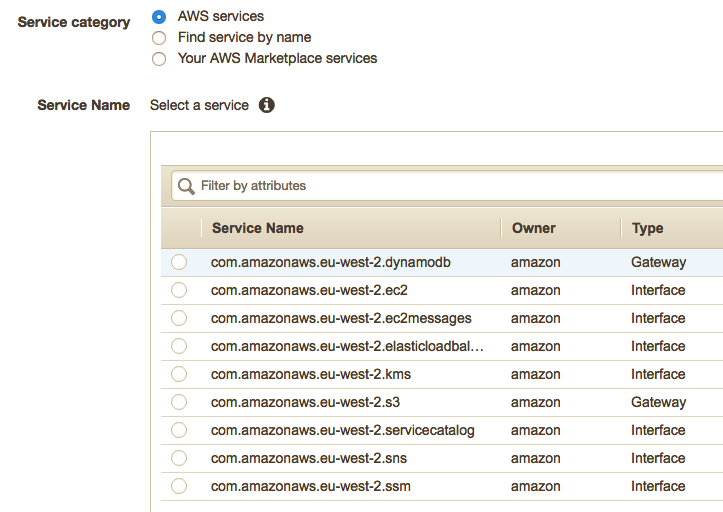Click com.amazonaws.eu-west-2.kms service name

(311, 374)
